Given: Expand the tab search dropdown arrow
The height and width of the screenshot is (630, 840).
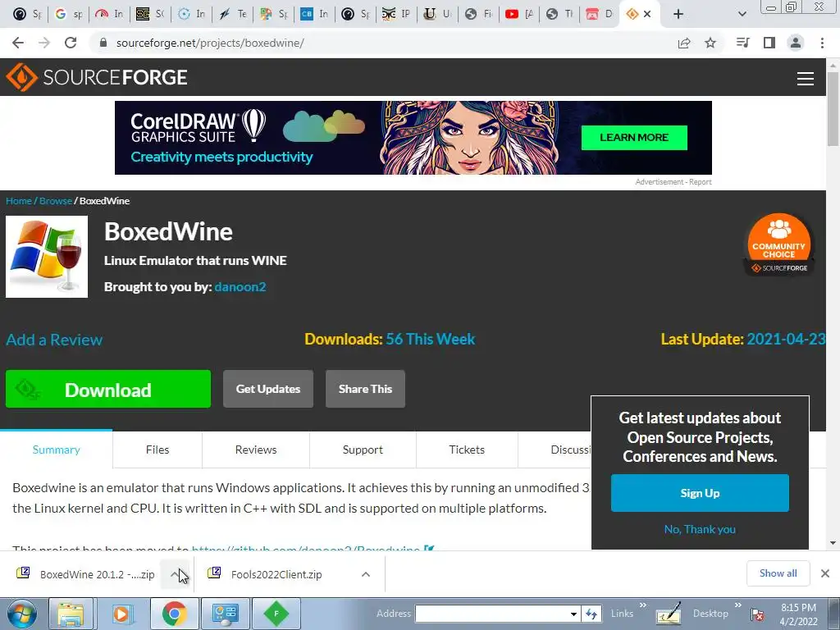Looking at the screenshot, I should pyautogui.click(x=742, y=15).
